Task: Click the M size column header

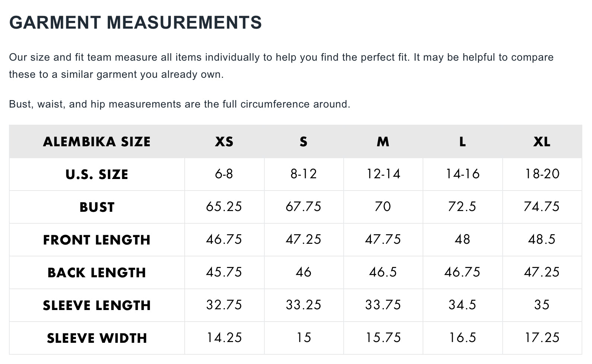Action: coord(383,142)
